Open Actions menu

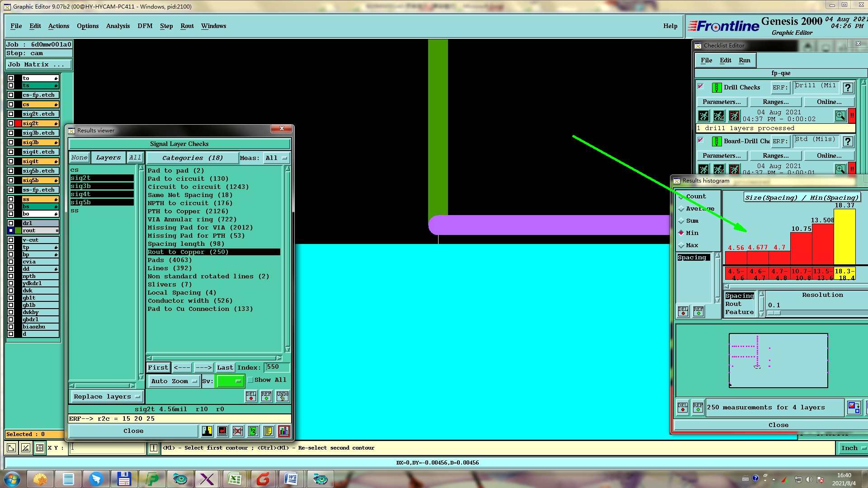[x=59, y=26]
